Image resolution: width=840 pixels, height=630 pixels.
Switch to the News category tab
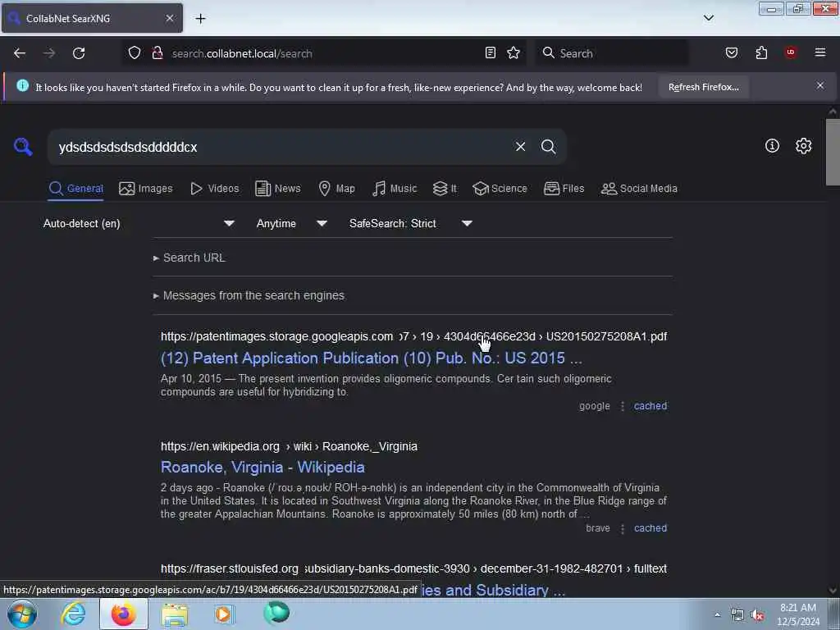tap(278, 189)
